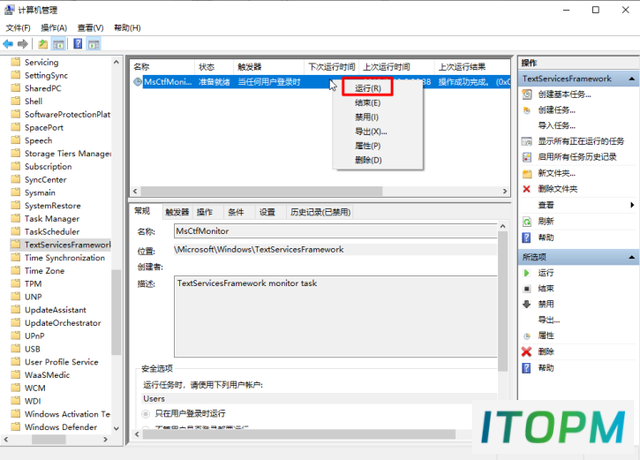Expand the 查看 submenu arrow
This screenshot has height=460, width=640.
pos(632,205)
